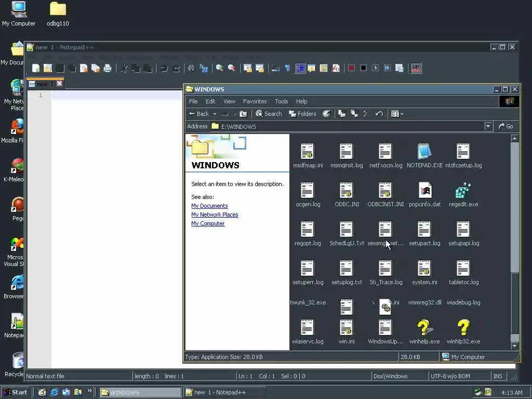
Task: Click Cut scissors icon in Notepad++ toolbar
Action: 124,68
